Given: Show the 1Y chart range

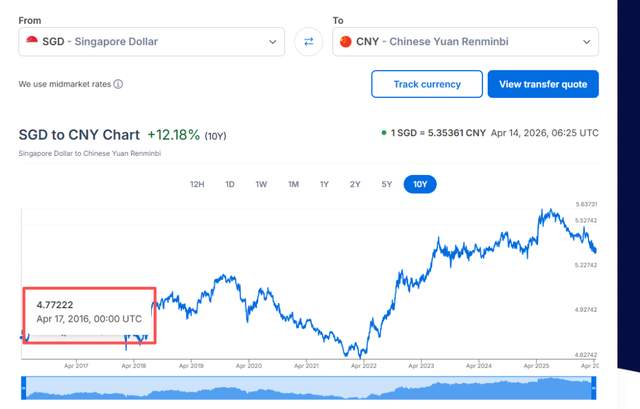Looking at the screenshot, I should 324,184.
